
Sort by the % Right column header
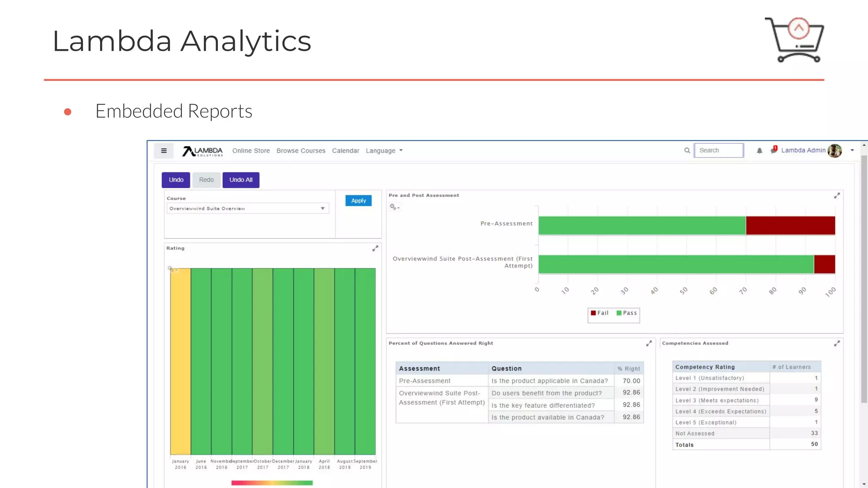629,369
